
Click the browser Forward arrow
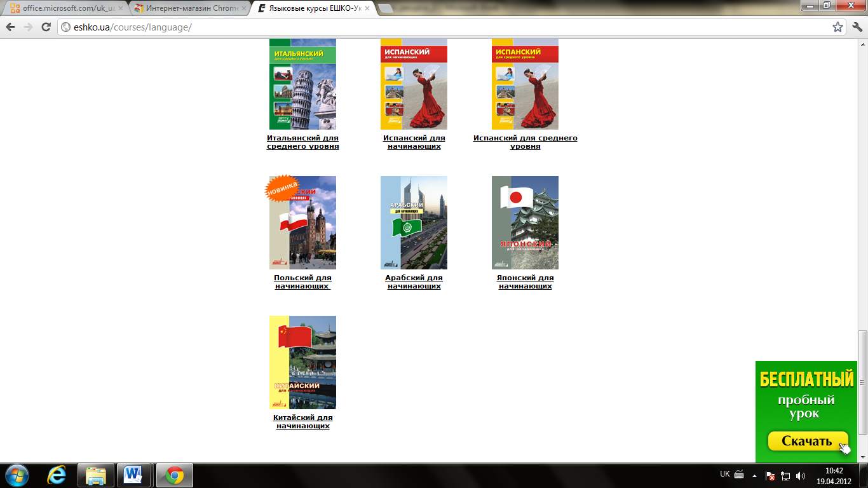tap(28, 27)
